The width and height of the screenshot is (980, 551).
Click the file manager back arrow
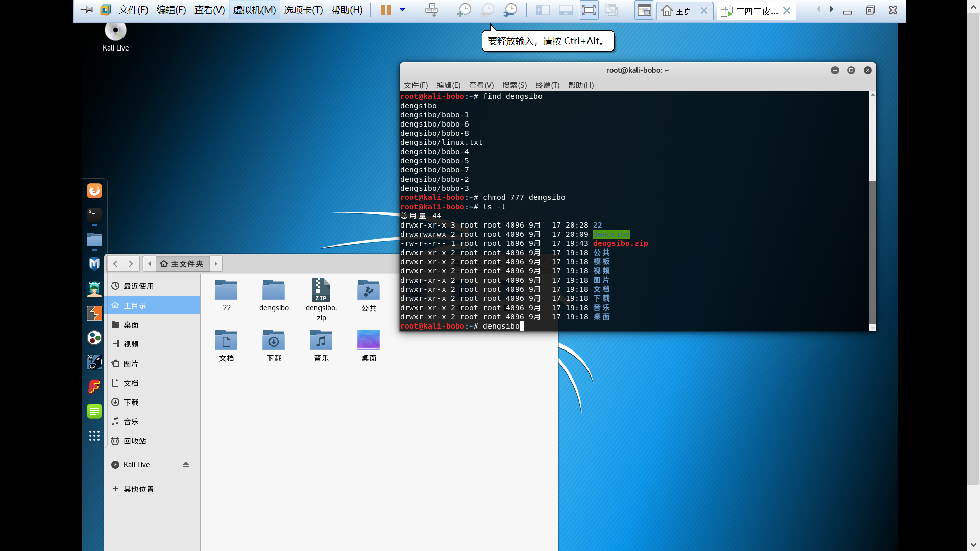(x=116, y=264)
